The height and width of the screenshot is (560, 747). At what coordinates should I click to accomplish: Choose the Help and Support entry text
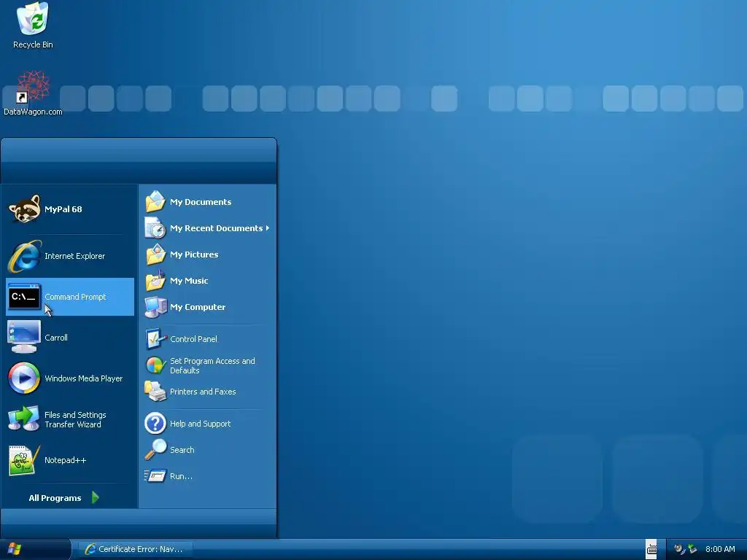[x=200, y=424]
